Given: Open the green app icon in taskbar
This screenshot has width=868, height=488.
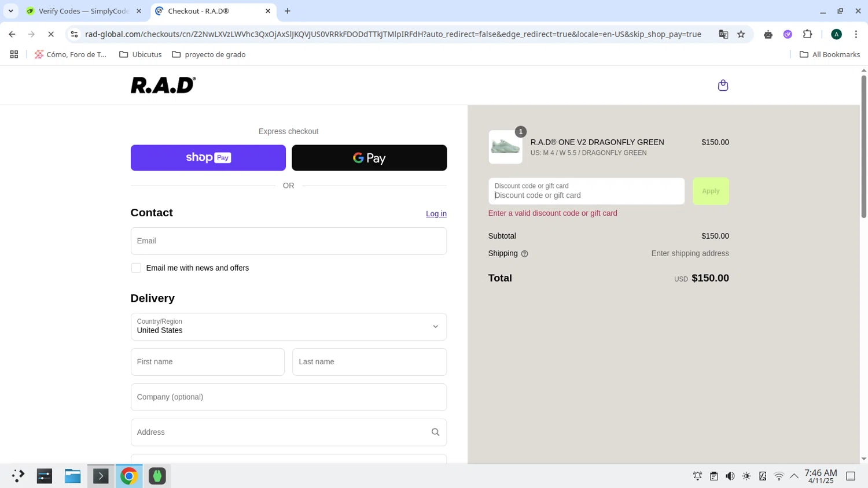Looking at the screenshot, I should point(157,476).
